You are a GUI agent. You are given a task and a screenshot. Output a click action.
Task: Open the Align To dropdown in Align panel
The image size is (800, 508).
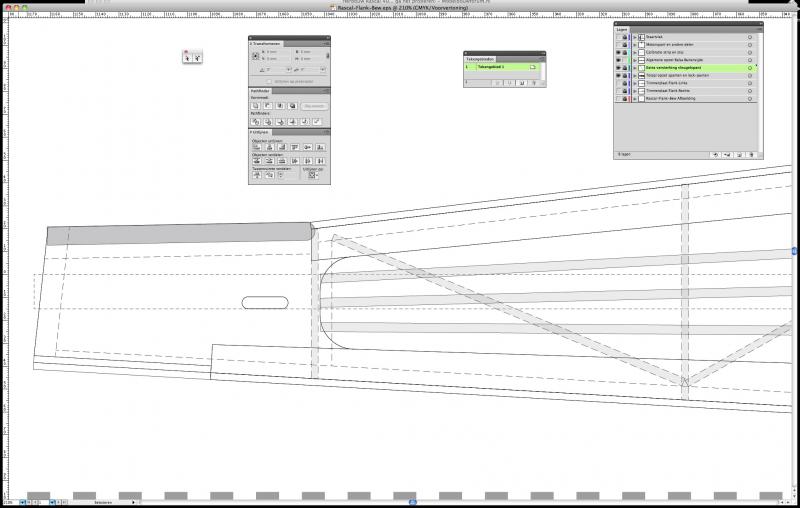click(x=312, y=175)
